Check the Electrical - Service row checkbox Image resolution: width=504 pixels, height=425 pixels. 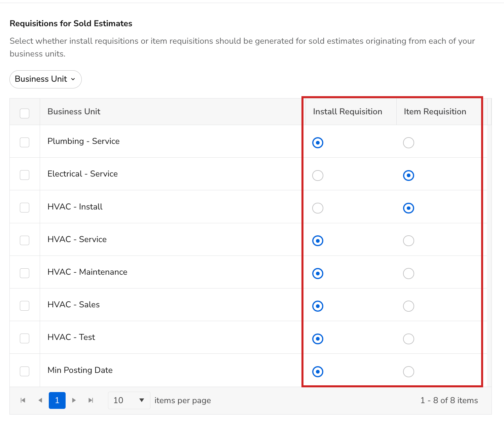(x=24, y=175)
